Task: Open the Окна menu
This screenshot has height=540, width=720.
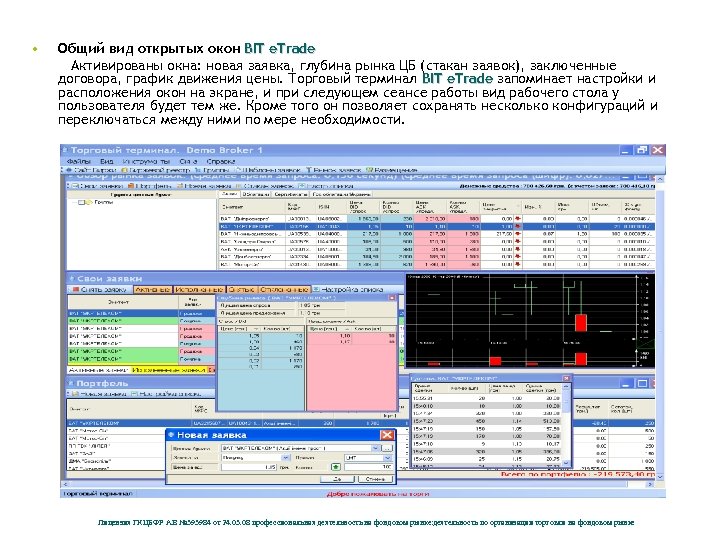Action: click(188, 162)
